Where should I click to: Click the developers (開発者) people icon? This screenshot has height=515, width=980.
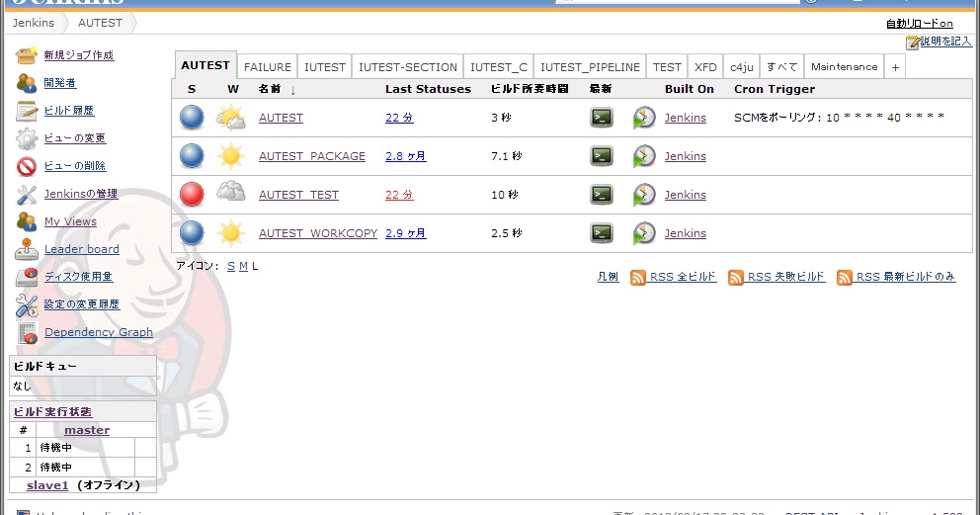(27, 82)
